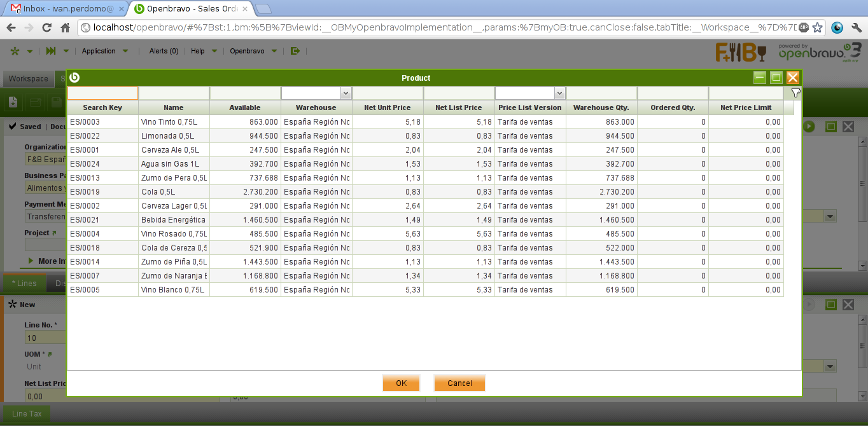868x426 pixels.
Task: Open the browser wrench settings menu
Action: (856, 27)
